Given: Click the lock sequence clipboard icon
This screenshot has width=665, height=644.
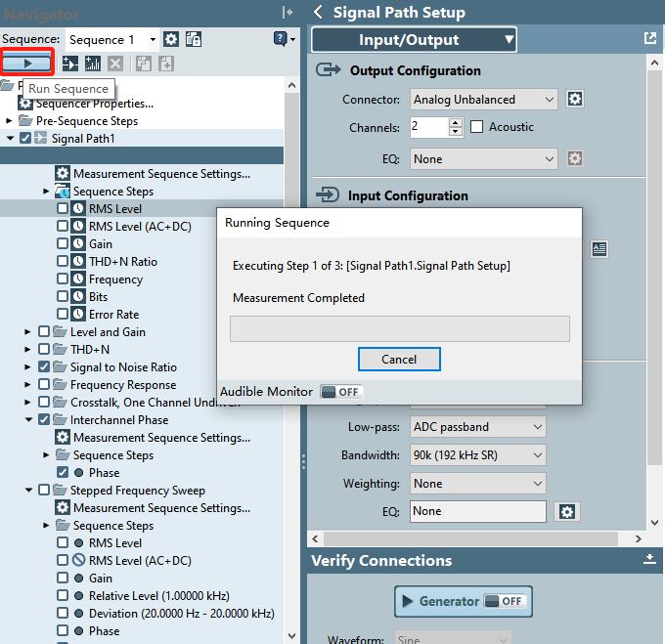Looking at the screenshot, I should (194, 40).
